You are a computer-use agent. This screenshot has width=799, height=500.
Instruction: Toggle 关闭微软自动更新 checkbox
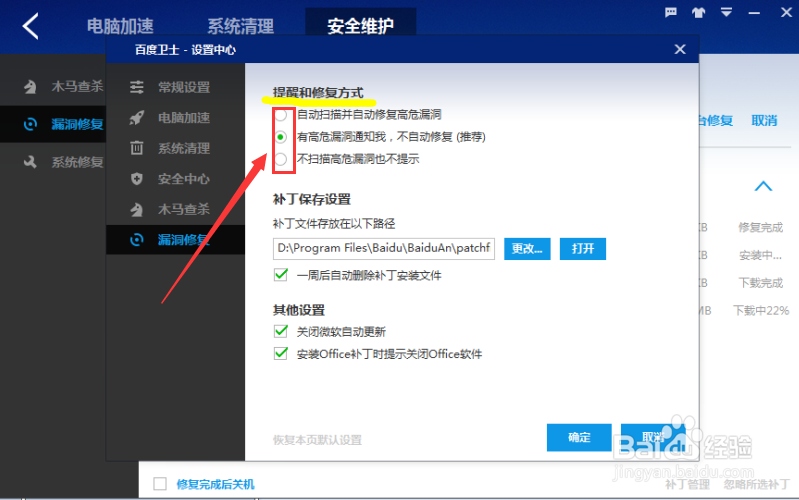[x=281, y=332]
